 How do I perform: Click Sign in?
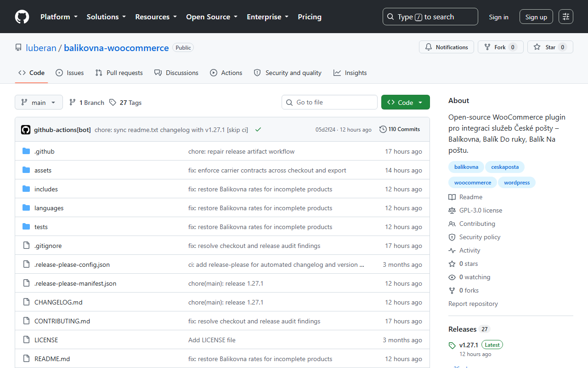pyautogui.click(x=498, y=17)
